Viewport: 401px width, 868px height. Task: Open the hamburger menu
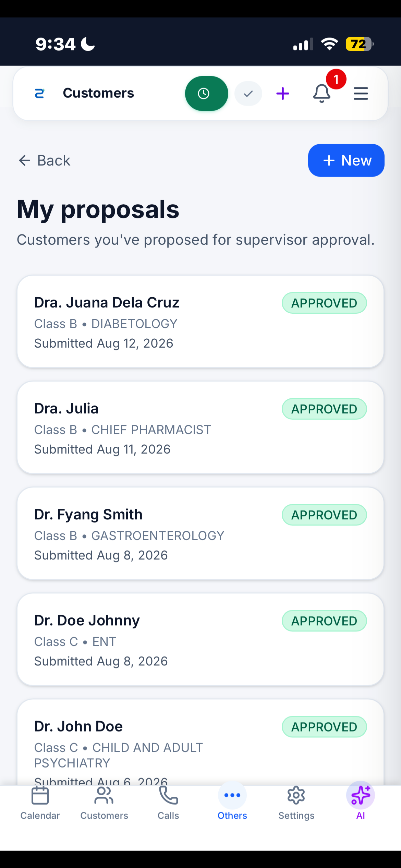click(x=361, y=94)
